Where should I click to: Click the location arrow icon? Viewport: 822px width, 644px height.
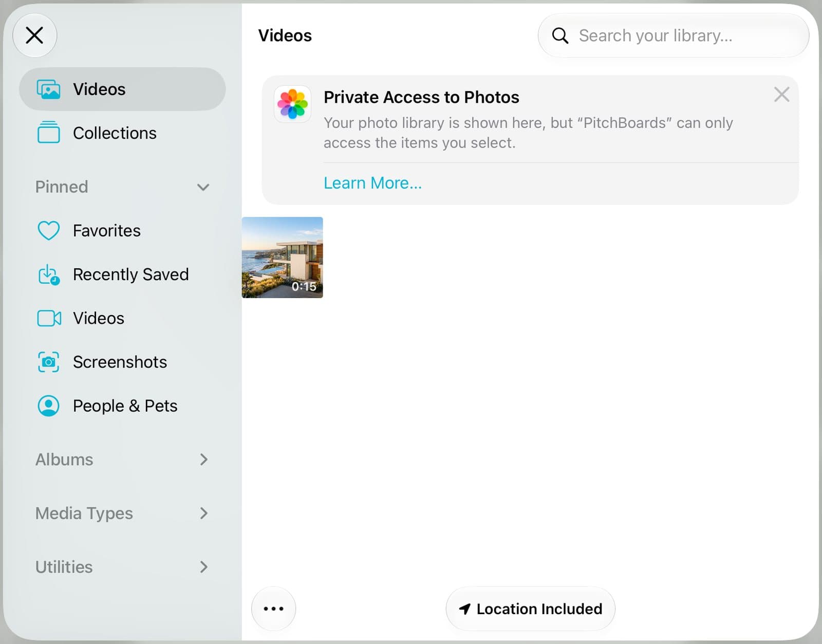465,609
